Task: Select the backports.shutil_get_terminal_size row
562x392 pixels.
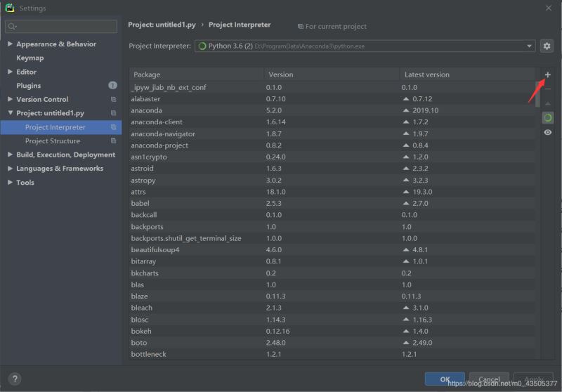Action: (x=332, y=238)
